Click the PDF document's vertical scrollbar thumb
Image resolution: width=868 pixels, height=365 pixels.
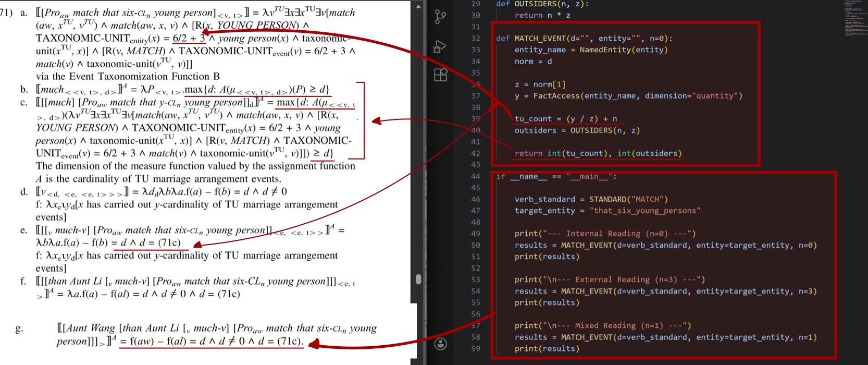pyautogui.click(x=418, y=279)
